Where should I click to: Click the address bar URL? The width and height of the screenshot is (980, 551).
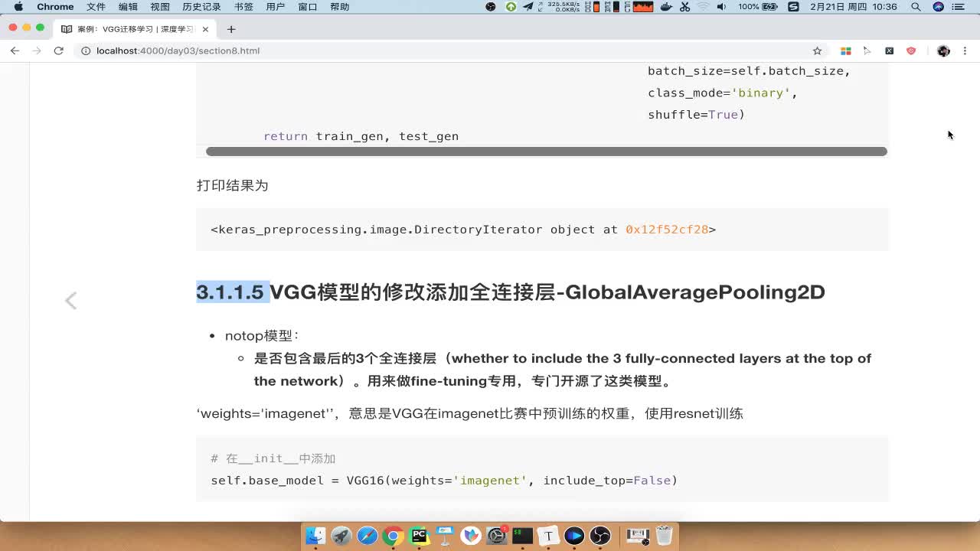(x=178, y=51)
